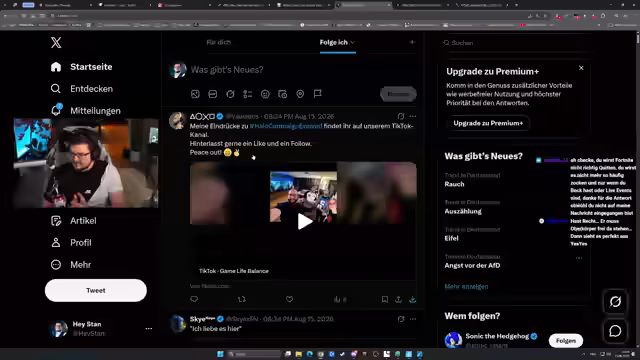
Task: Click the flag icon in composer
Action: click(x=318, y=94)
